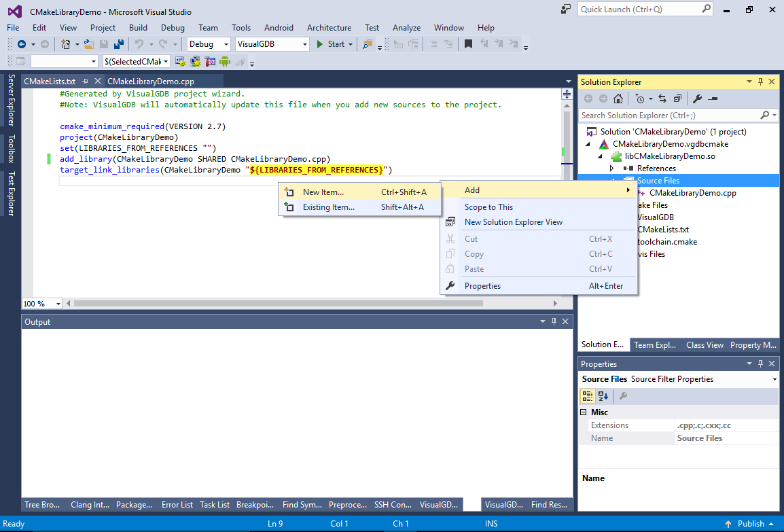Toggle auto-hide pin on Output panel
Image resolution: width=784 pixels, height=532 pixels.
(554, 322)
